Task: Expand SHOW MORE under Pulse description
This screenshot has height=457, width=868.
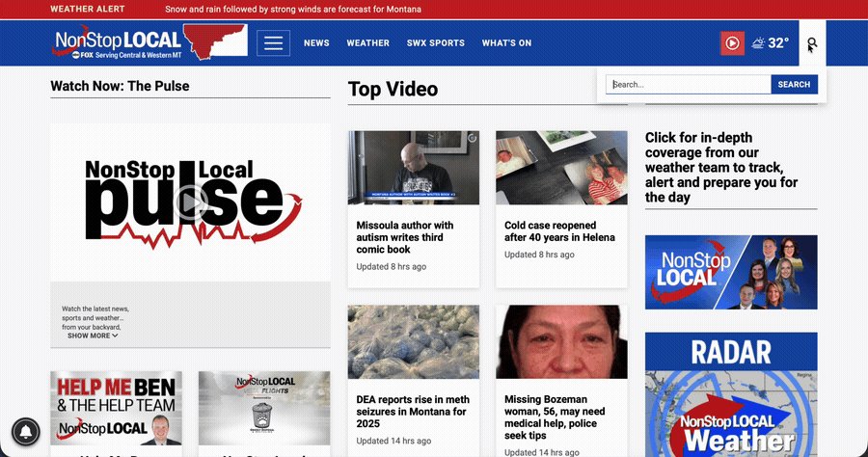Action: pos(93,336)
